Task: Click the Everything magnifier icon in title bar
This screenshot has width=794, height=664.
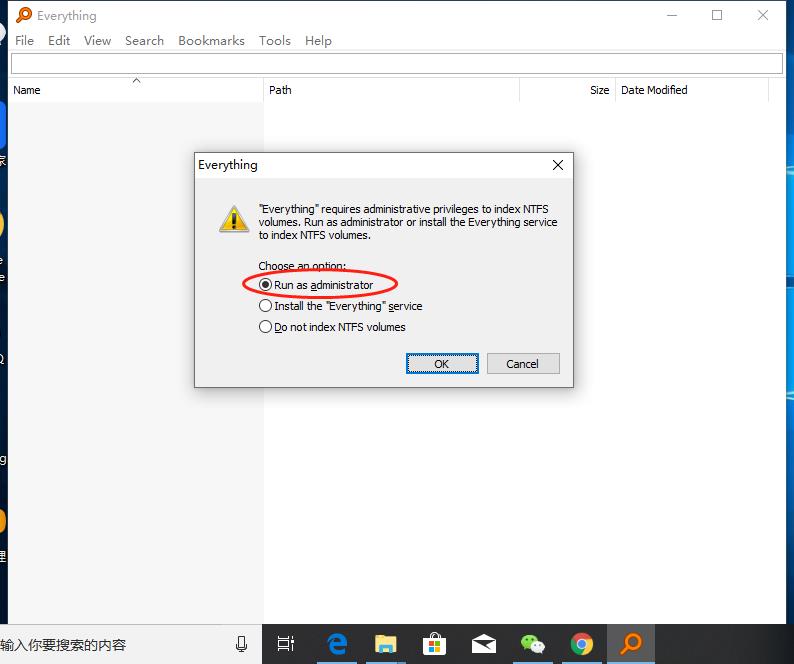Action: (23, 15)
